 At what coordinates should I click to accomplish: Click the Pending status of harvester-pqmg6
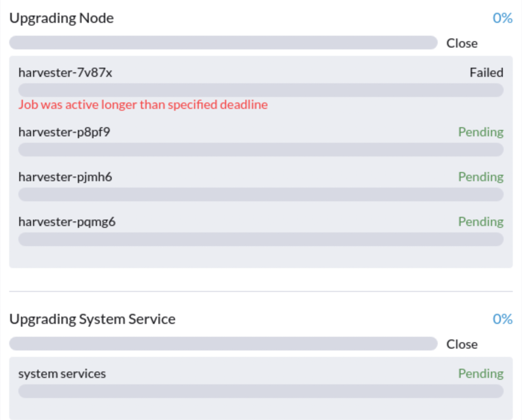[481, 221]
